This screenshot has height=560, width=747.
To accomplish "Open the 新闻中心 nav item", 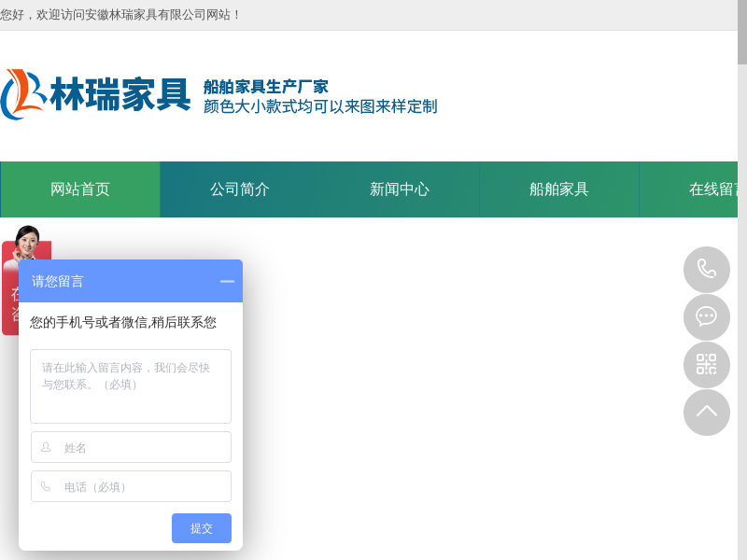I will pyautogui.click(x=400, y=189).
